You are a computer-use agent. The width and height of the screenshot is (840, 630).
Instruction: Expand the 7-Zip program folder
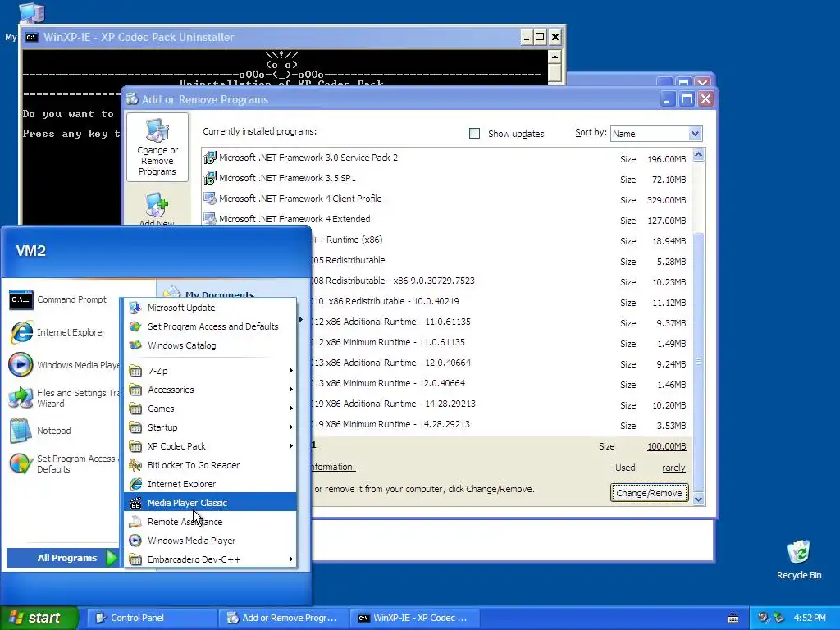click(x=210, y=371)
